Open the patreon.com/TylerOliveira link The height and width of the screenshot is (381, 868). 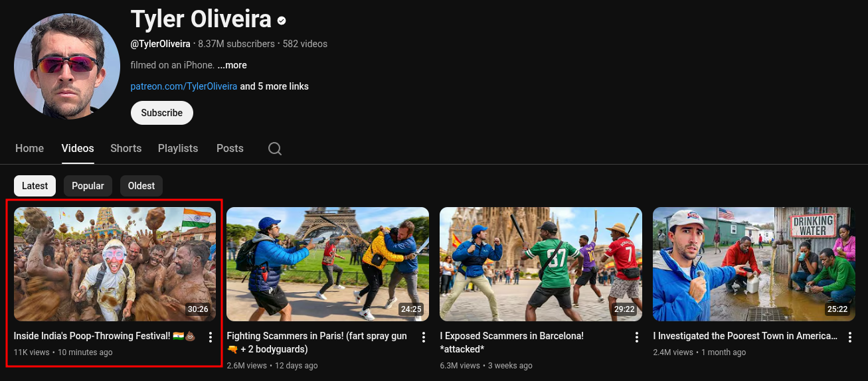tap(184, 86)
